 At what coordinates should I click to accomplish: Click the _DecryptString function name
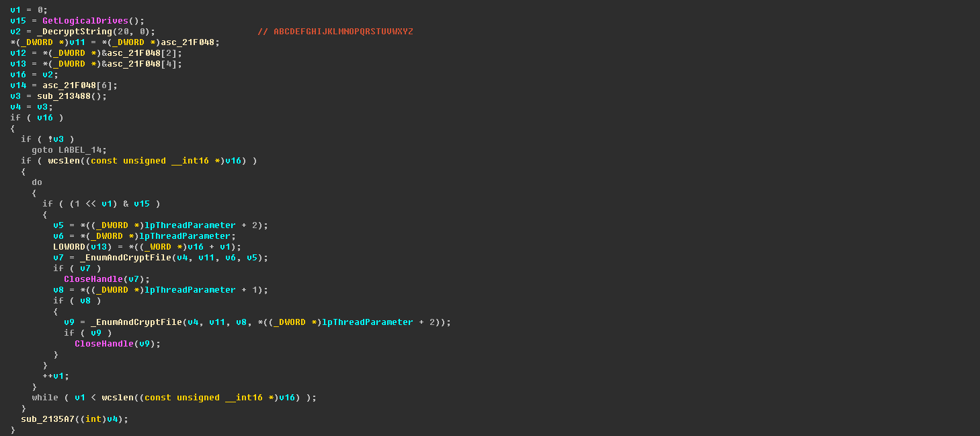point(66,32)
